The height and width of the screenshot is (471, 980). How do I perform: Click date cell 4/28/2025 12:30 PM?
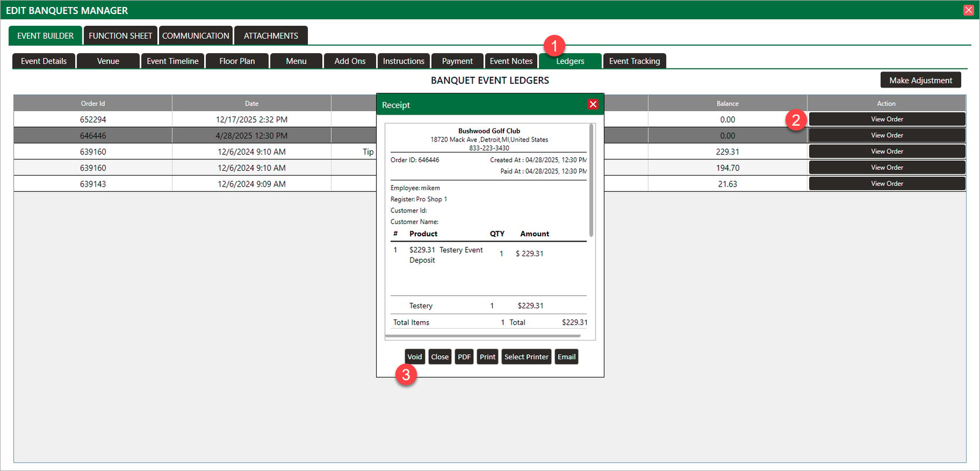point(252,135)
